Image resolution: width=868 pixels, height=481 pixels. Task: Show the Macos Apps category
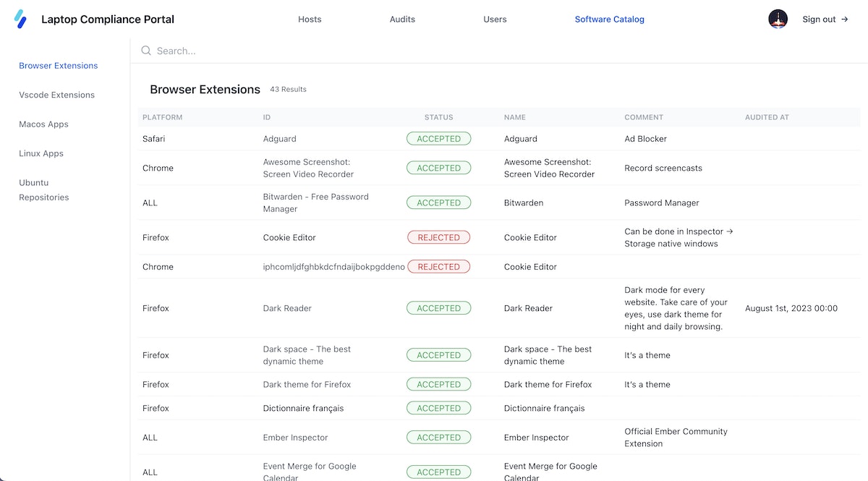pyautogui.click(x=43, y=124)
